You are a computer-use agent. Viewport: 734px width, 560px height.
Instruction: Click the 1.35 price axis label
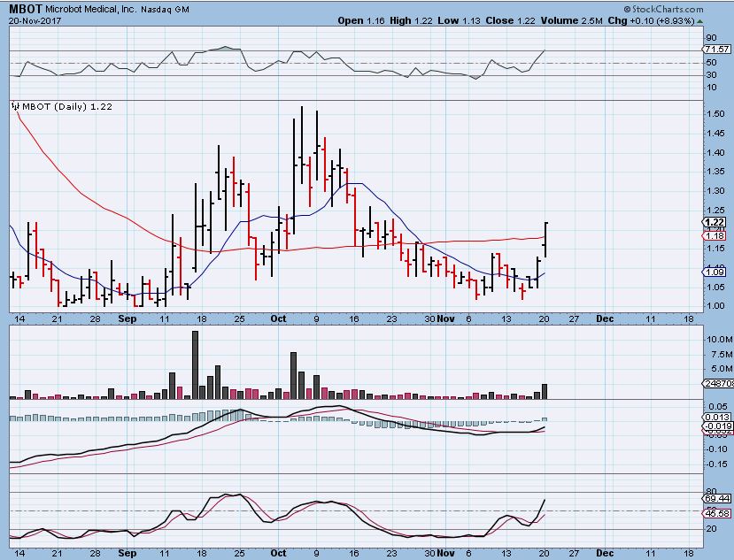(715, 172)
